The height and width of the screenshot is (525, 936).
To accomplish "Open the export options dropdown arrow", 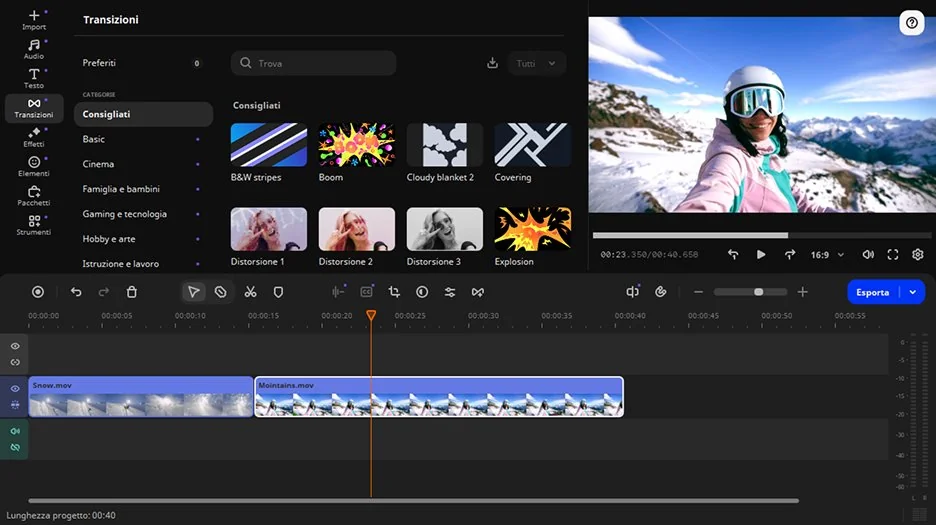I will coord(912,292).
